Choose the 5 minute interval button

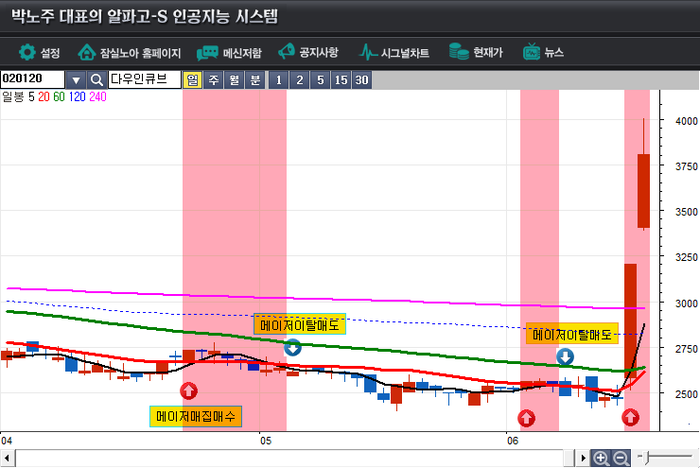(320, 80)
